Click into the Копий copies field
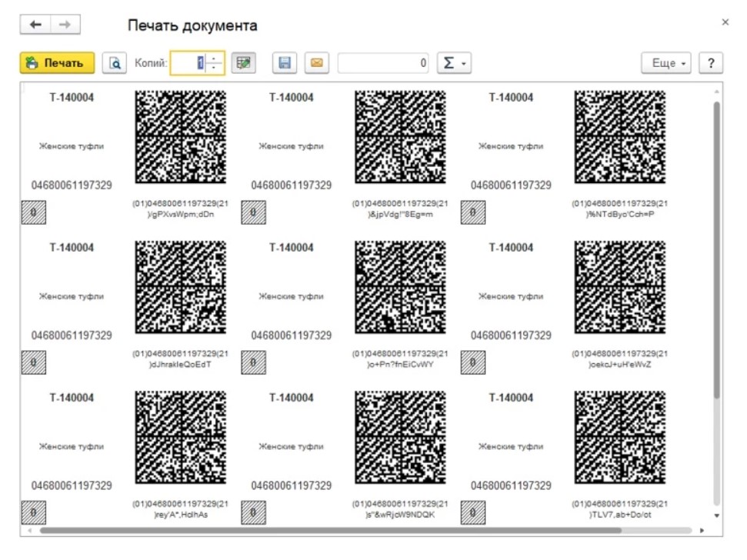Viewport: 747px width, 560px height. [x=189, y=63]
